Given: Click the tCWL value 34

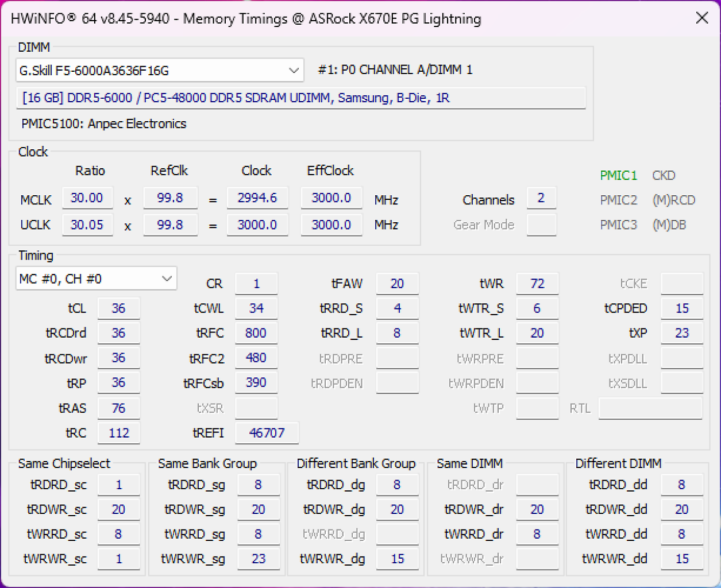Looking at the screenshot, I should pos(256,308).
